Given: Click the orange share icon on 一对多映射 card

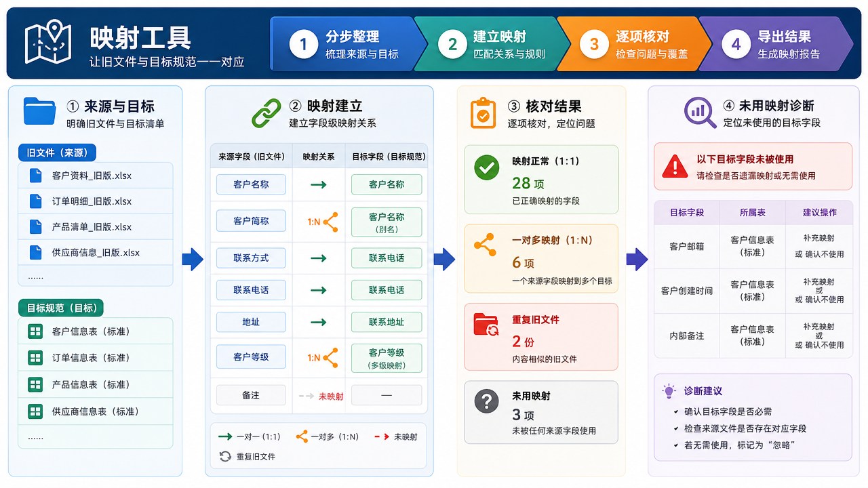Looking at the screenshot, I should pos(484,245).
